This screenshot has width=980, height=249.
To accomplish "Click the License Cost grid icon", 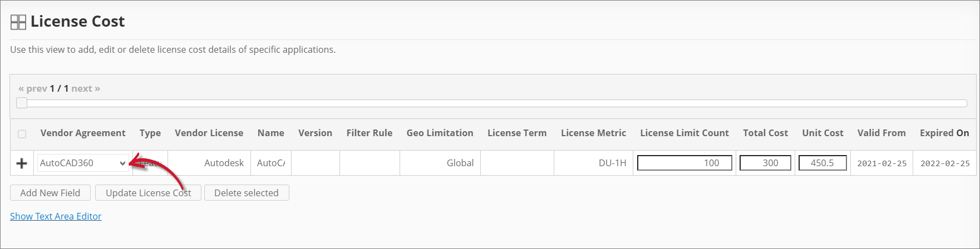I will coord(18,22).
